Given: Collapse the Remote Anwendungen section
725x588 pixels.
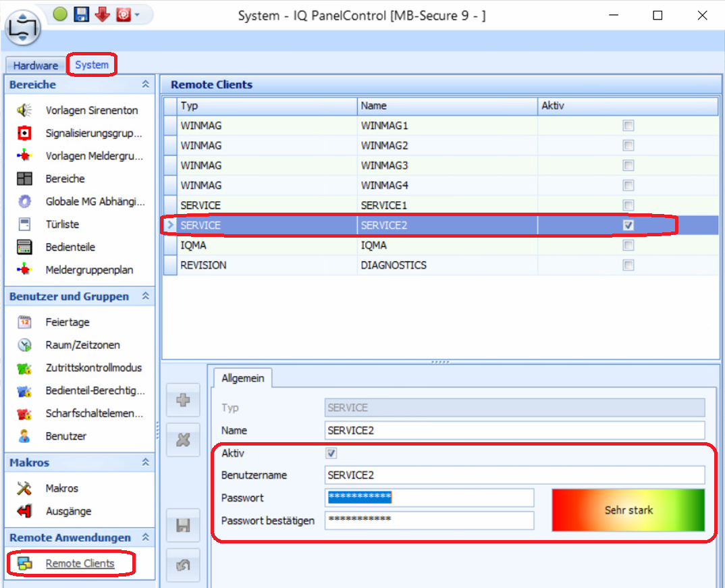Looking at the screenshot, I should click(145, 537).
